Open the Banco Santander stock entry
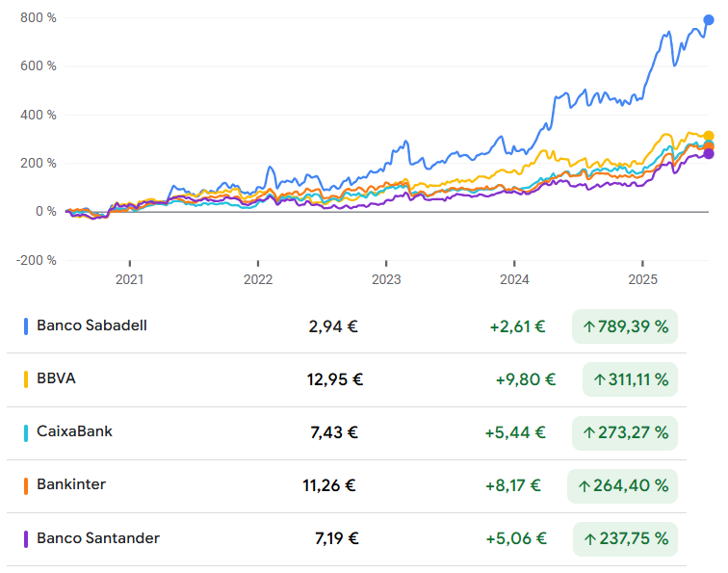Screen dimensions: 728x573 click(98, 538)
